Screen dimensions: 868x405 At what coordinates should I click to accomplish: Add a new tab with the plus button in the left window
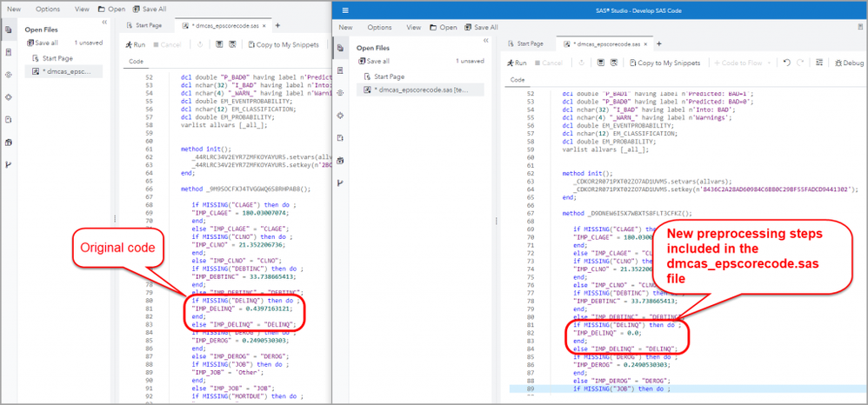(x=277, y=25)
